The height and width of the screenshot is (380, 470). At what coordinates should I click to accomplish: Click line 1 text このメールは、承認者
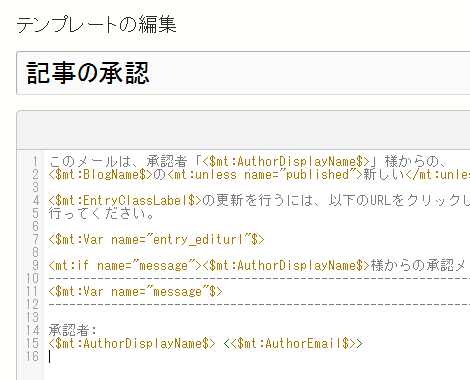pos(118,162)
